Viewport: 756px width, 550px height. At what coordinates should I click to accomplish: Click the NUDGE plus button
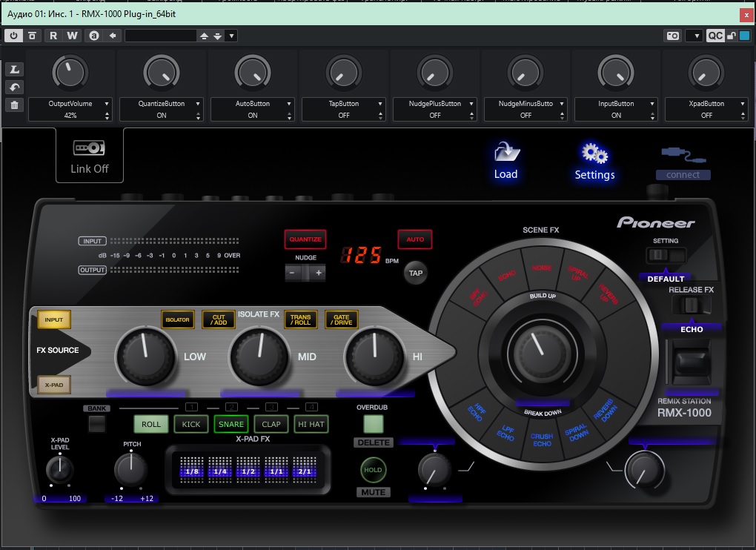[x=318, y=273]
